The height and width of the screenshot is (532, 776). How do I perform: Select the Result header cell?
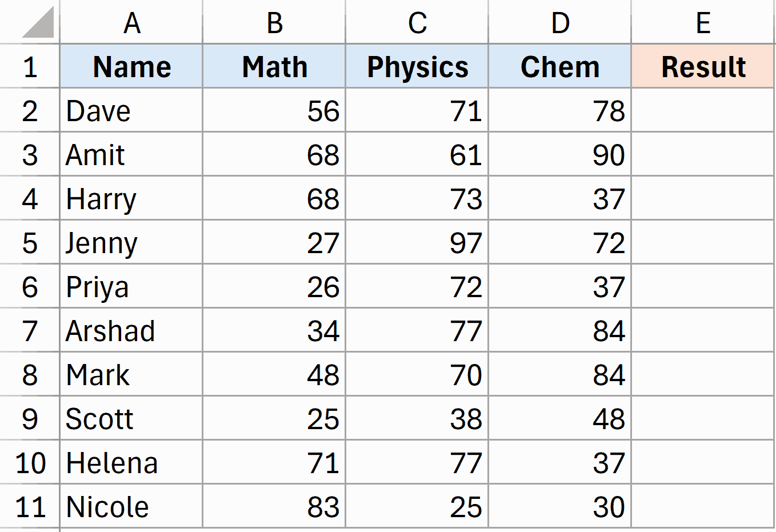pyautogui.click(x=702, y=66)
